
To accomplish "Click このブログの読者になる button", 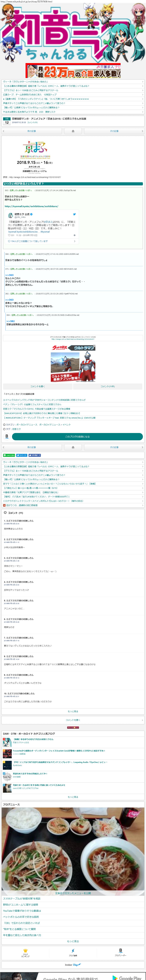I will (x=77, y=436).
